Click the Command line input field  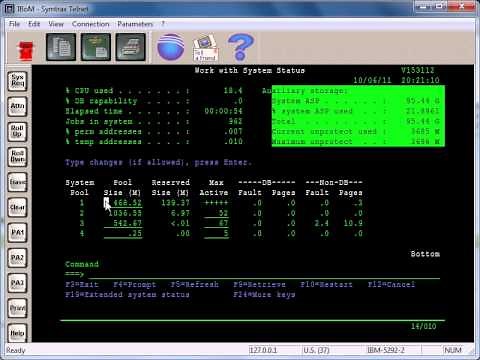pyautogui.click(x=263, y=274)
